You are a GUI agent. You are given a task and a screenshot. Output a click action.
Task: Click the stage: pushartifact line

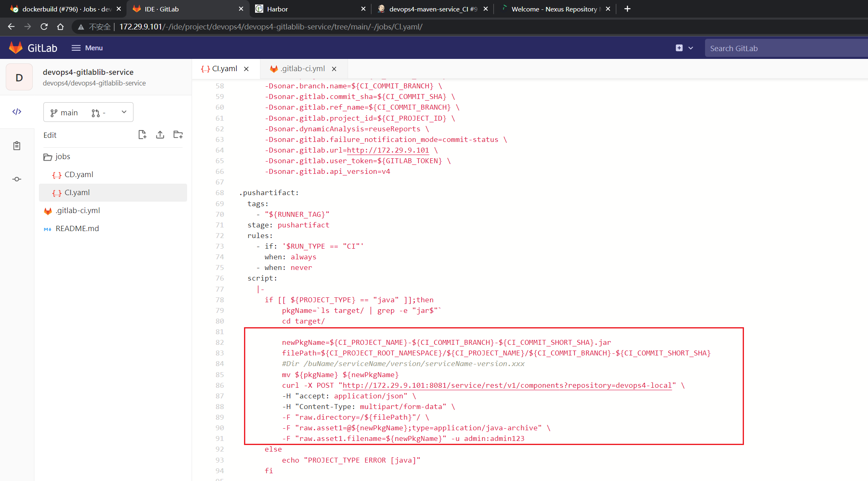(x=288, y=225)
